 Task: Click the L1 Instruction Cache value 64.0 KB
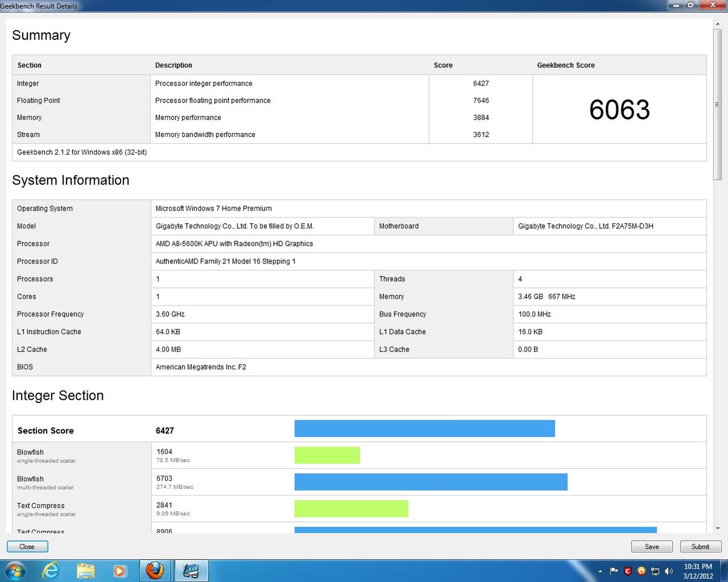click(x=168, y=332)
